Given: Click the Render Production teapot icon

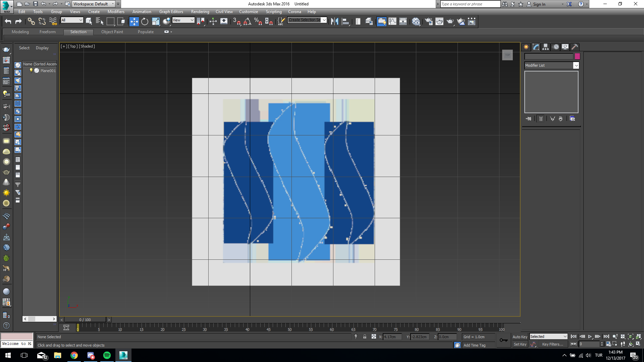Looking at the screenshot, I should 450,21.
